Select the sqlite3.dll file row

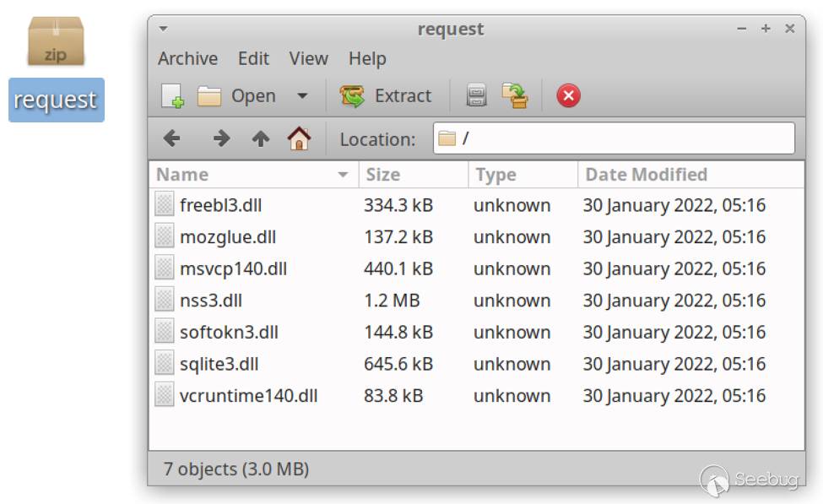point(219,364)
